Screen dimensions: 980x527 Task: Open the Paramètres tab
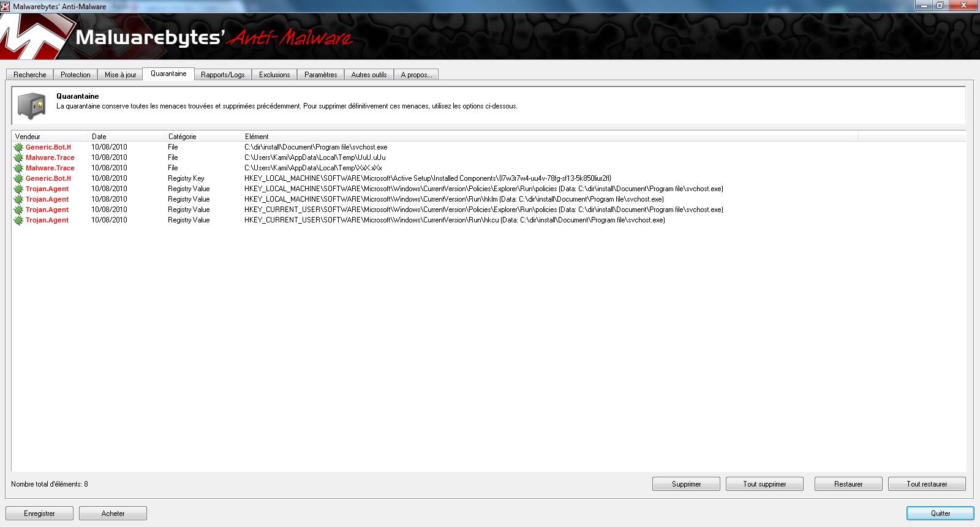pyautogui.click(x=321, y=75)
